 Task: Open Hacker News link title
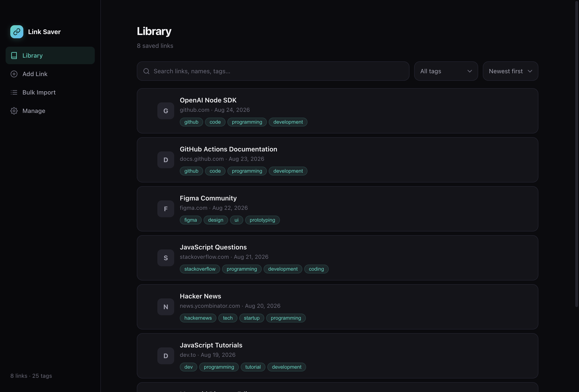coord(200,296)
